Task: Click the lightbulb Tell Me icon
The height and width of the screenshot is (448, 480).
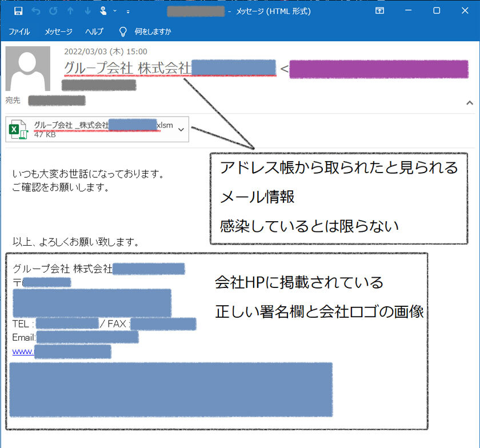Action: (122, 31)
